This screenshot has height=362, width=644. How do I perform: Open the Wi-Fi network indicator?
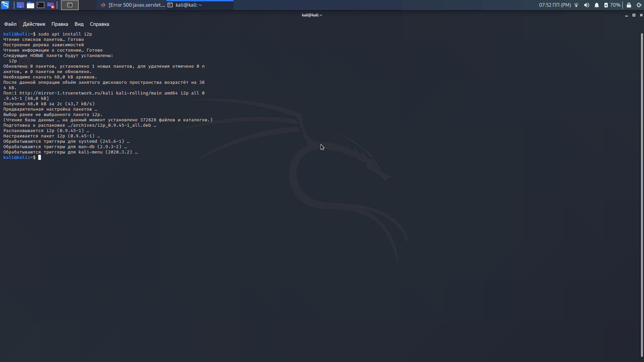[576, 5]
